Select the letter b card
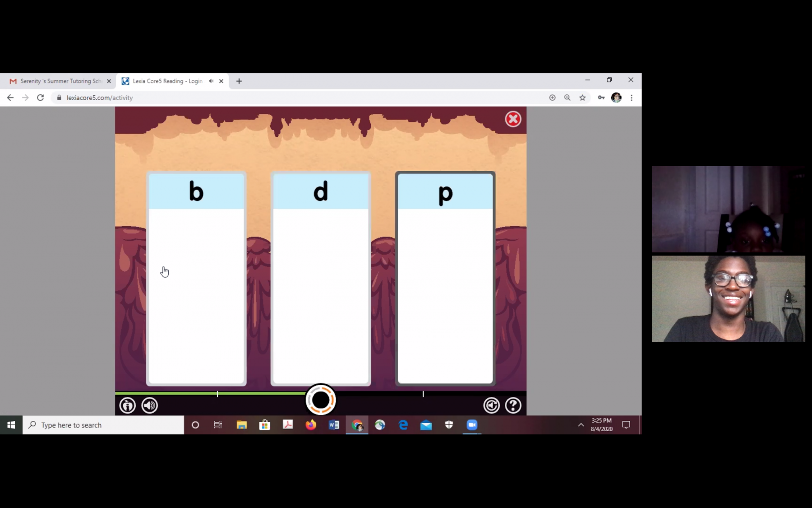 (196, 278)
